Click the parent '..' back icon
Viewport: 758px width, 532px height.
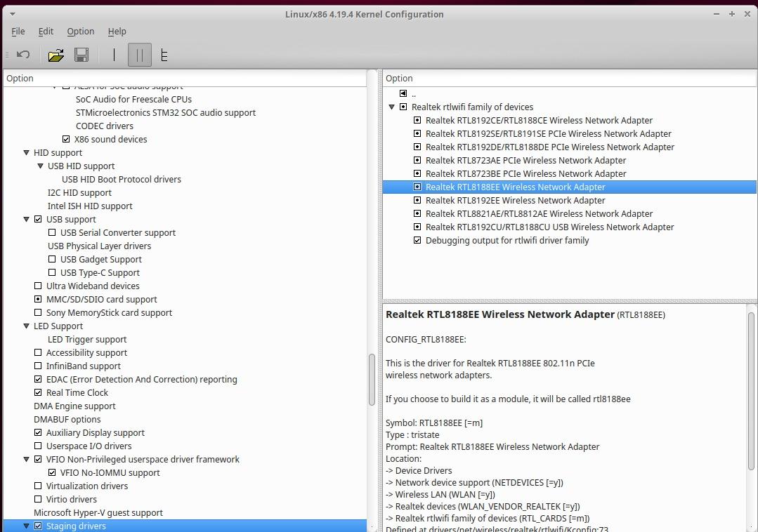(x=403, y=93)
